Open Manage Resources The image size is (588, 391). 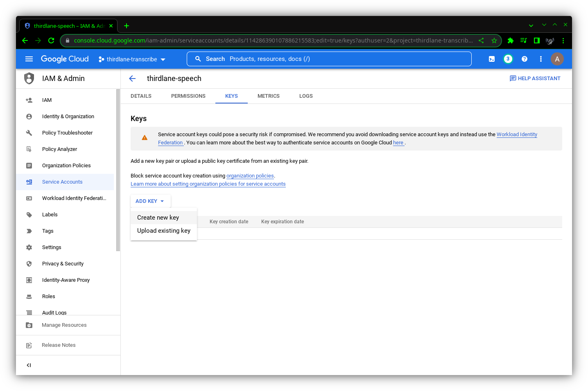68,325
